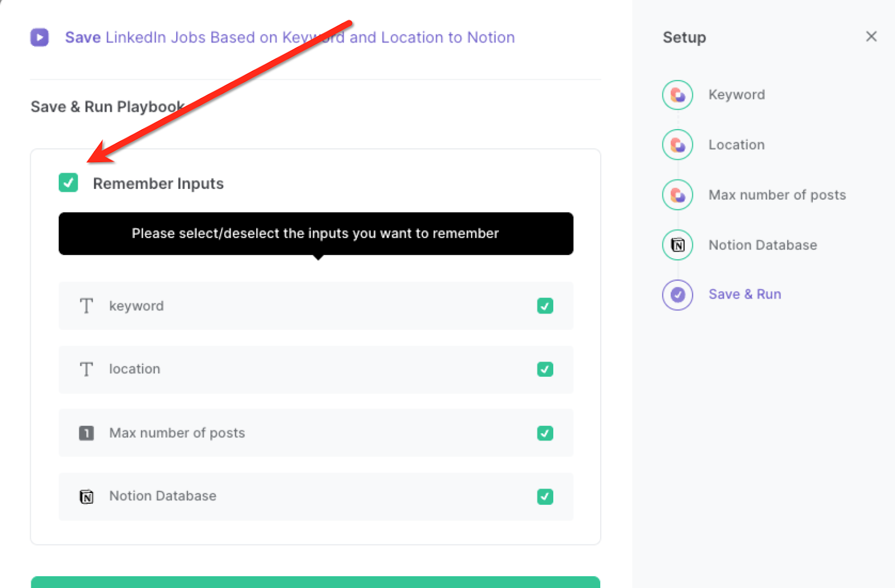
Task: Uncheck the Remember Inputs checkbox
Action: [x=68, y=183]
